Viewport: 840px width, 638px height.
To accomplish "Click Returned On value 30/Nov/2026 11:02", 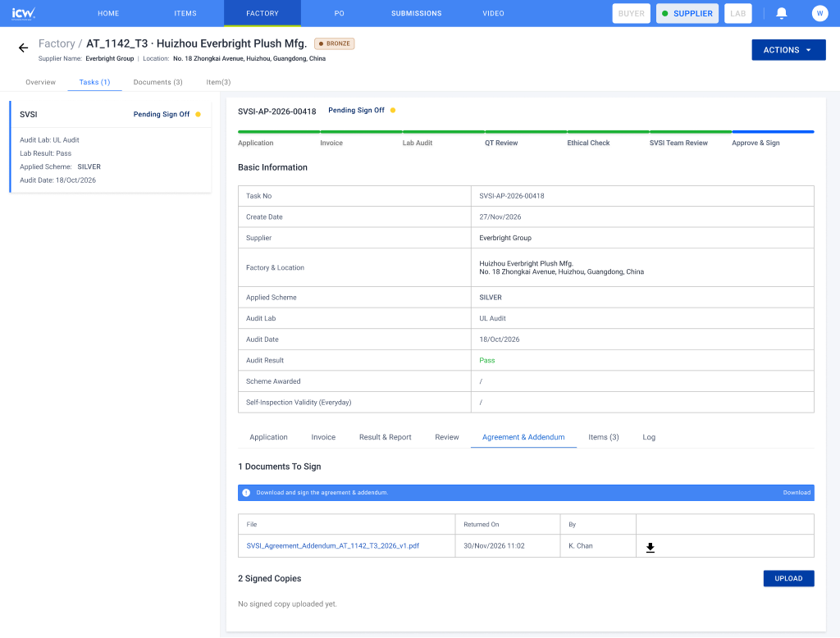I will point(494,546).
